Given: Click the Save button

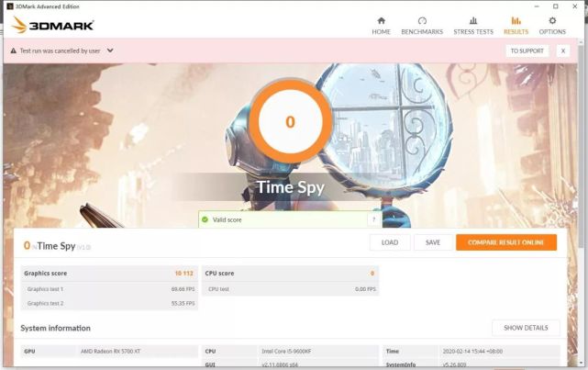Looking at the screenshot, I should [433, 242].
